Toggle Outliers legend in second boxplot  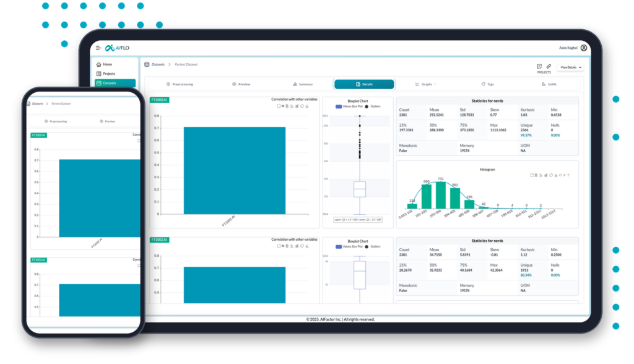(x=372, y=246)
